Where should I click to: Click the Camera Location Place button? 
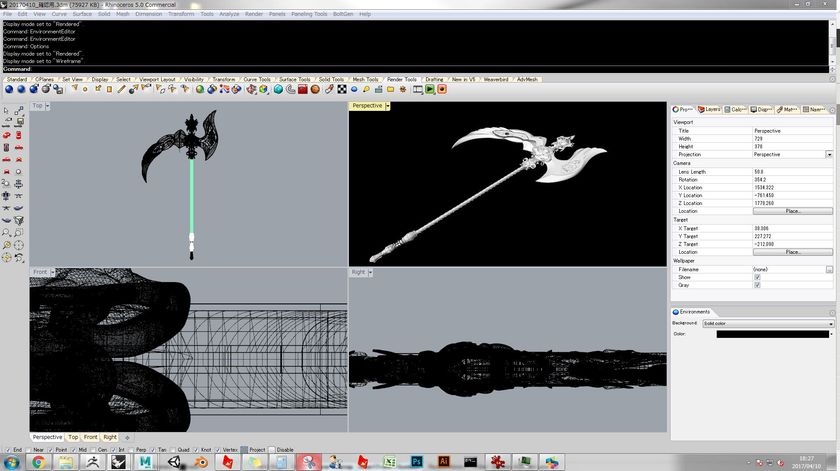pos(793,211)
